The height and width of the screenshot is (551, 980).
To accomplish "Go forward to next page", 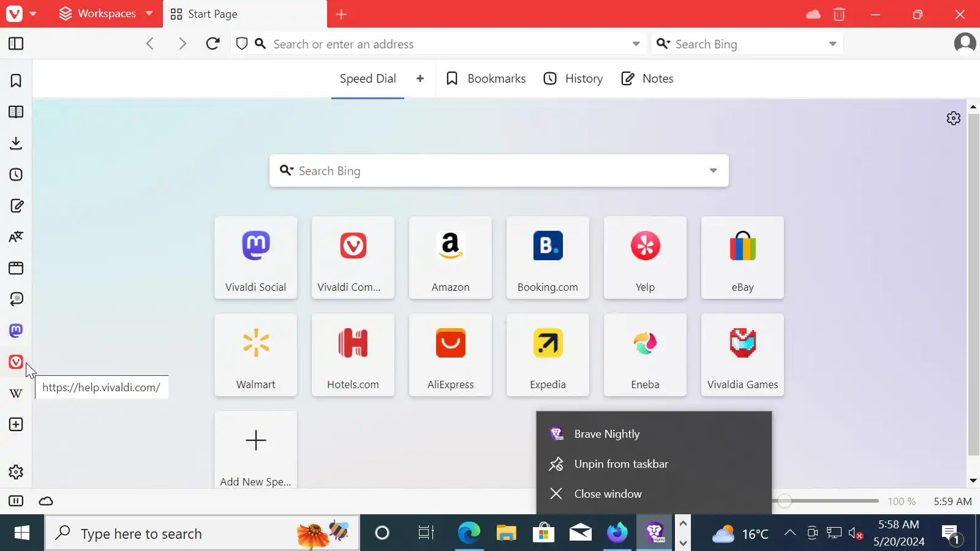I will click(182, 43).
